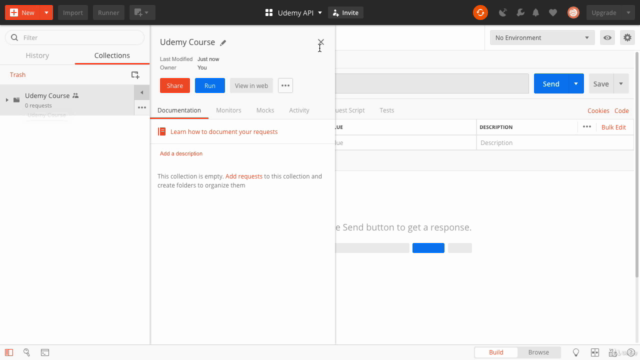Screen dimensions: 640x360
Task: Click Add a description
Action: pyautogui.click(x=181, y=153)
